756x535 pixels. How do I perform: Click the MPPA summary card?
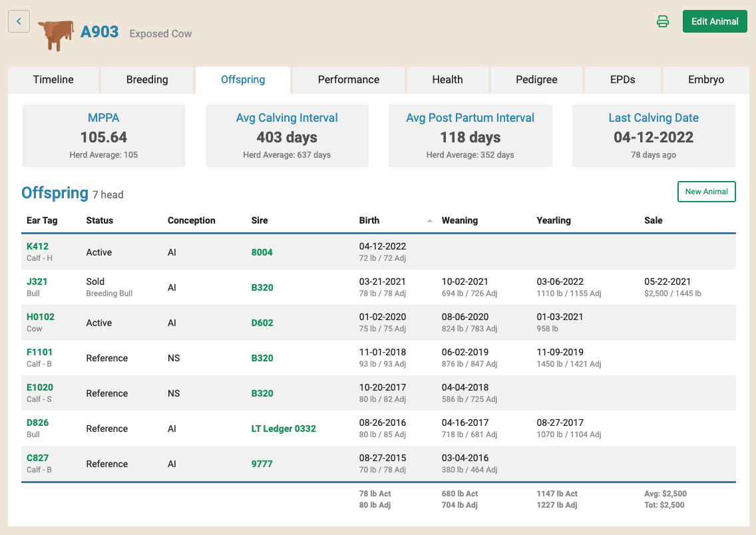pos(104,136)
